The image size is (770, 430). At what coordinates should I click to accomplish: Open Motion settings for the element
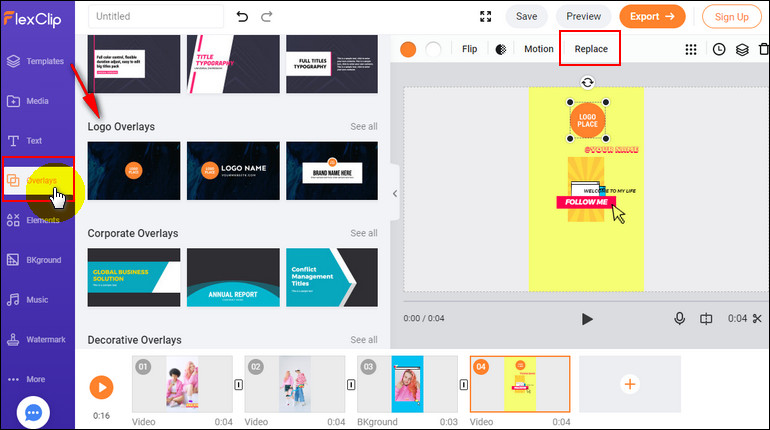pyautogui.click(x=539, y=49)
